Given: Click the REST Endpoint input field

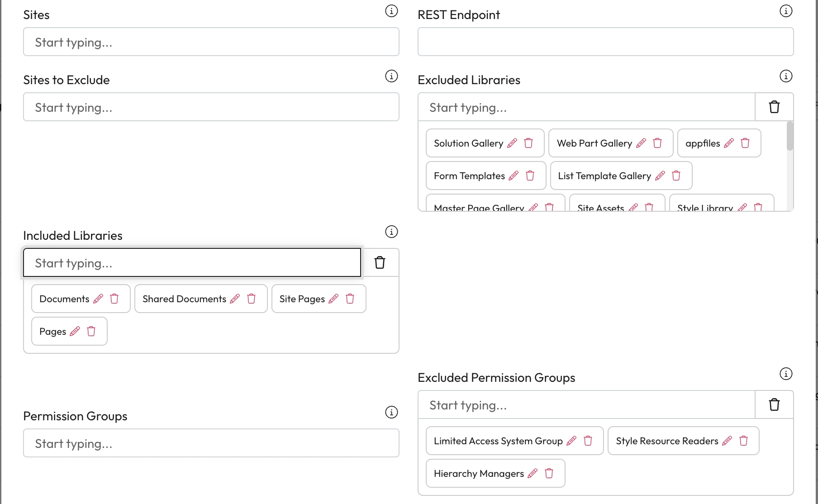Looking at the screenshot, I should point(605,42).
